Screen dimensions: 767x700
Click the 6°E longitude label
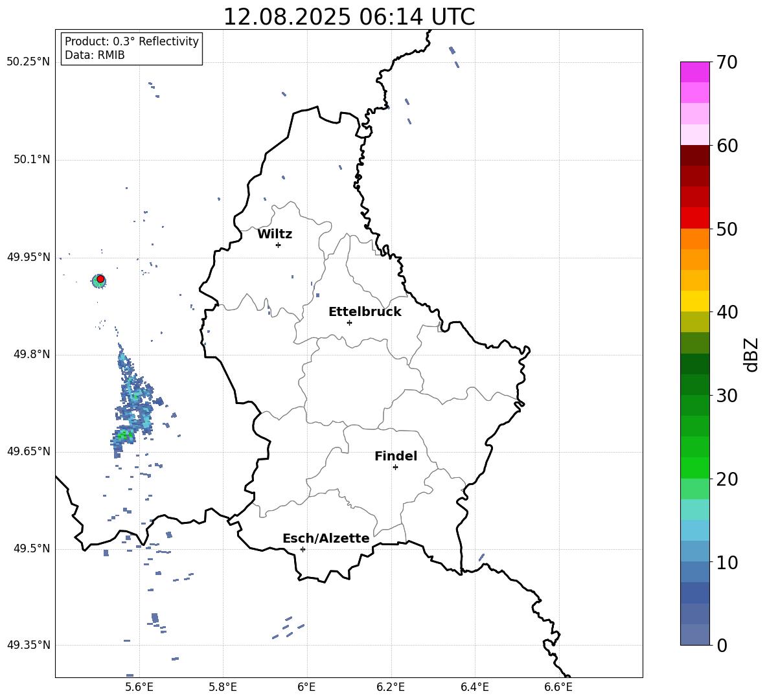[306, 688]
